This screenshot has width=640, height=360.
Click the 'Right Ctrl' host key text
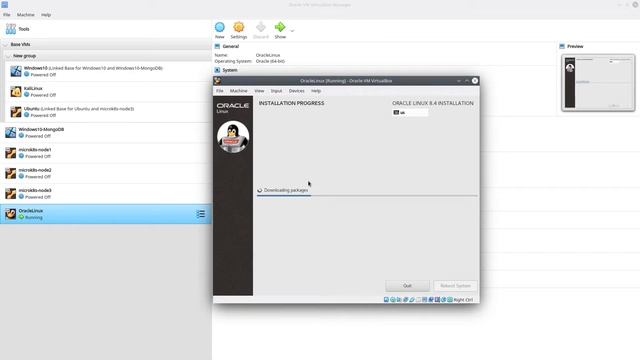point(463,300)
